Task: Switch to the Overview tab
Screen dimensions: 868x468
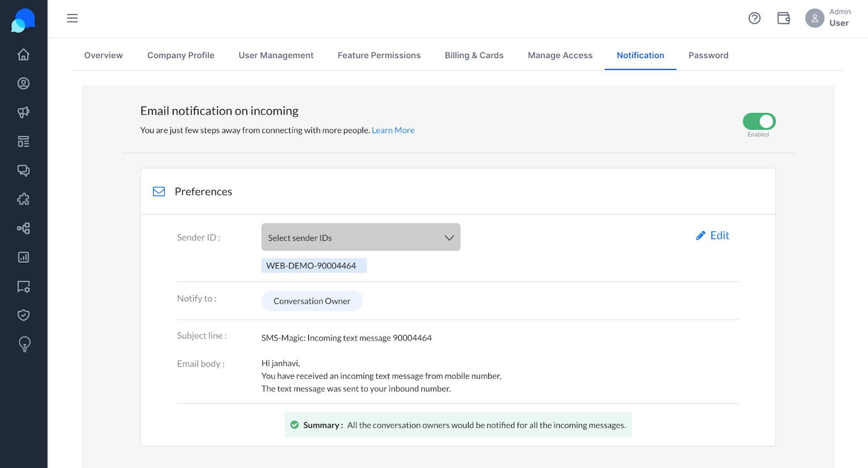Action: click(x=104, y=55)
